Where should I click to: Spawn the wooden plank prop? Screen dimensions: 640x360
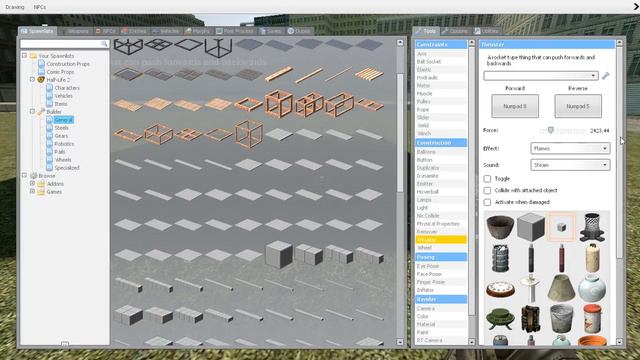coord(279,74)
